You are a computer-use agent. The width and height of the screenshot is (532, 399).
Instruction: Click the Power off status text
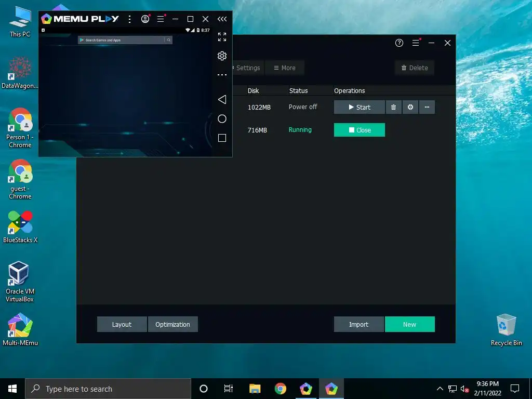click(303, 107)
